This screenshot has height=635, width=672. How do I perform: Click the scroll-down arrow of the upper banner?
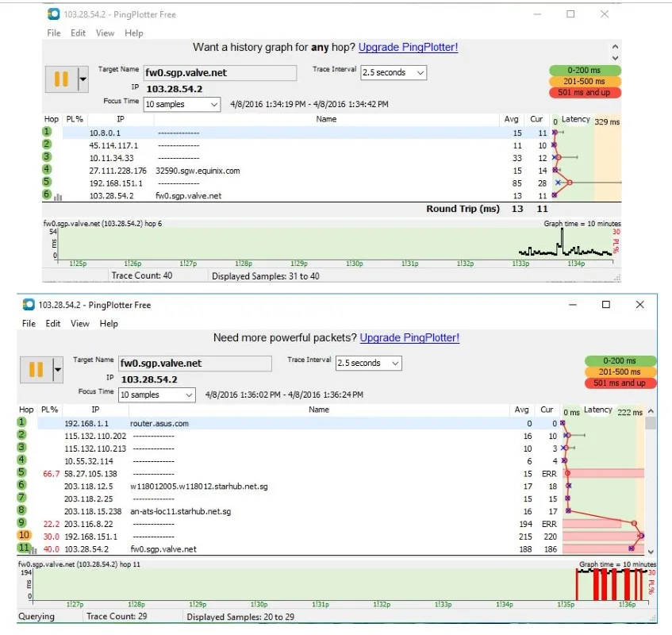coord(616,58)
